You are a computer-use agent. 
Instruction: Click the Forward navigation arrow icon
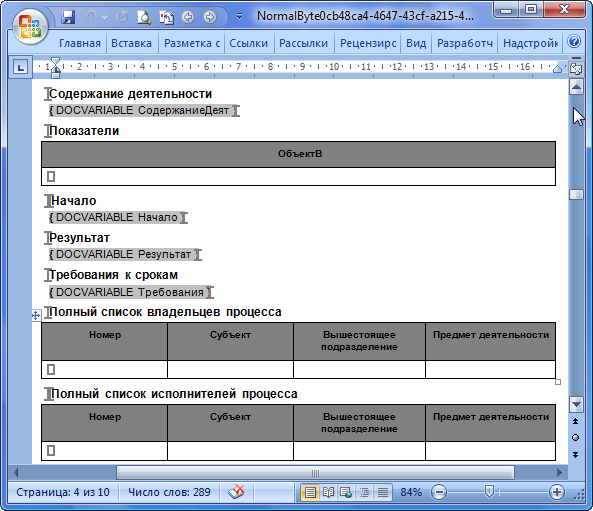coord(210,17)
